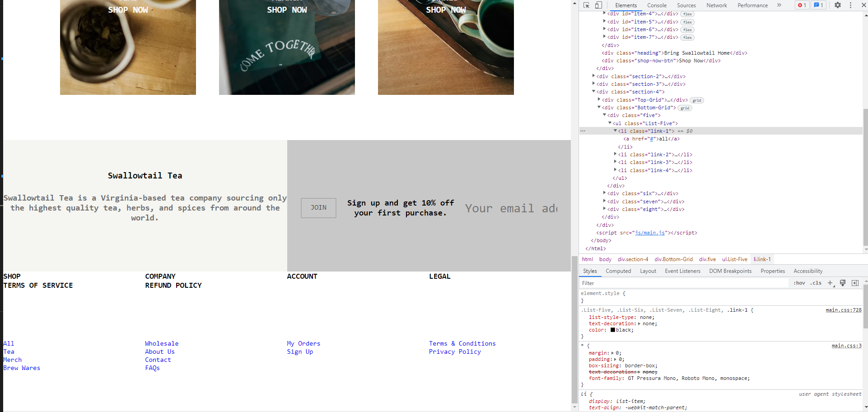Click the Wholesale footer link
This screenshot has height=412, width=868.
click(162, 344)
